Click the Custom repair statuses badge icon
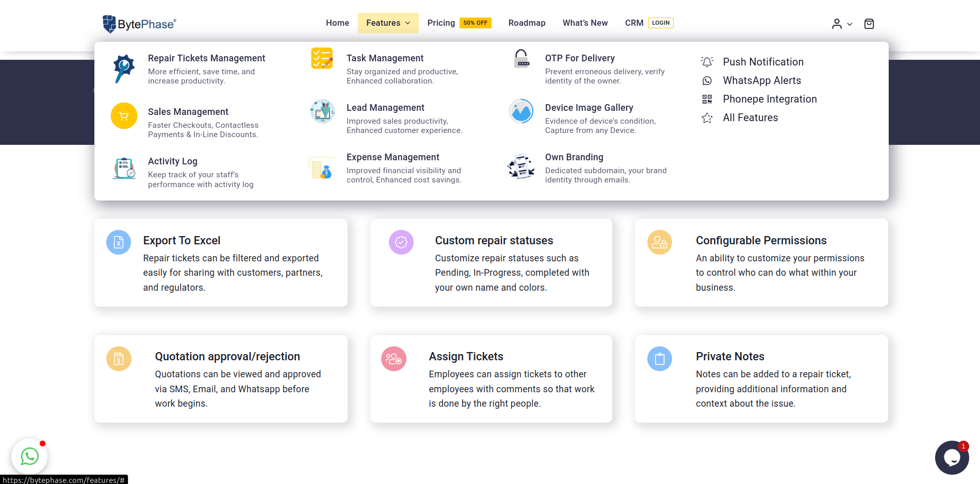 [401, 242]
